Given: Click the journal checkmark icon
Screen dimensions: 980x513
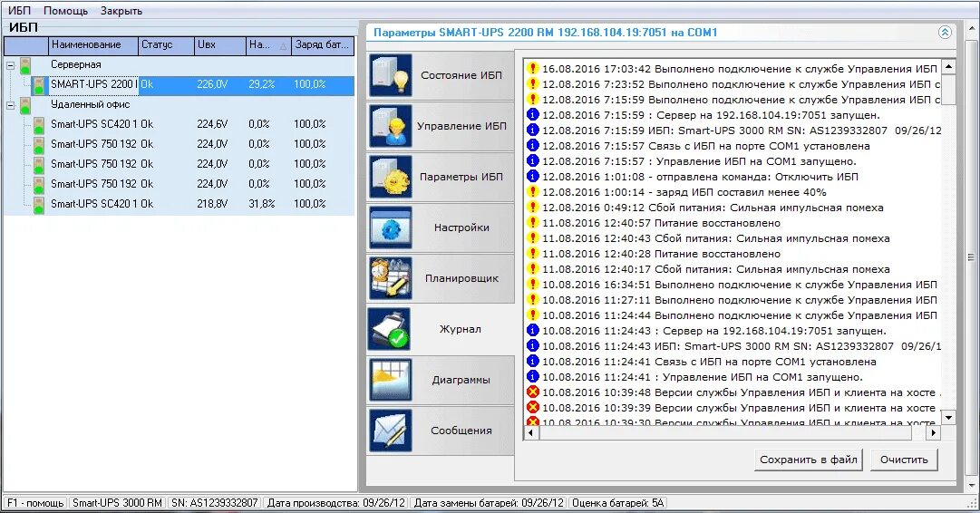Looking at the screenshot, I should coord(390,329).
